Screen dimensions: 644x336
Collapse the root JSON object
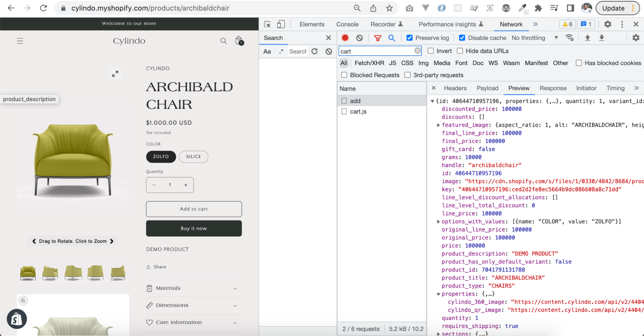(x=432, y=101)
